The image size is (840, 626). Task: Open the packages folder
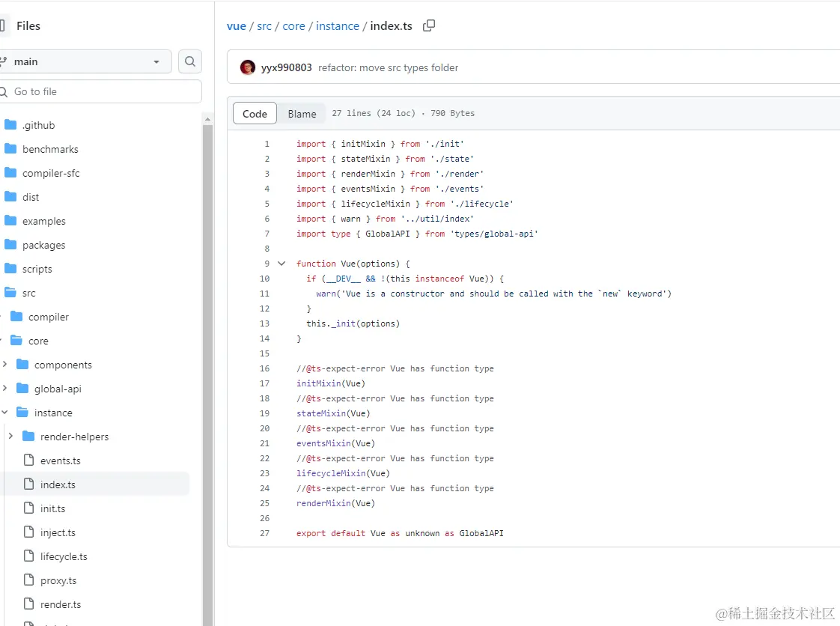tap(44, 246)
